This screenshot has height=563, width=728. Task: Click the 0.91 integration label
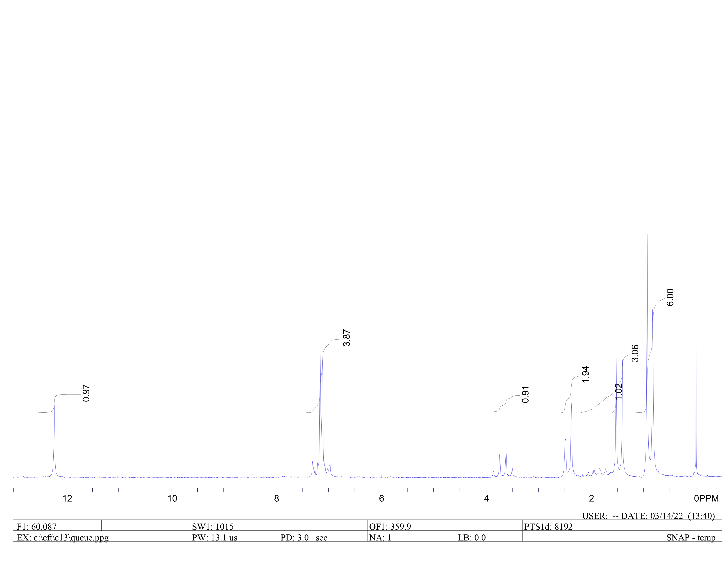click(525, 395)
